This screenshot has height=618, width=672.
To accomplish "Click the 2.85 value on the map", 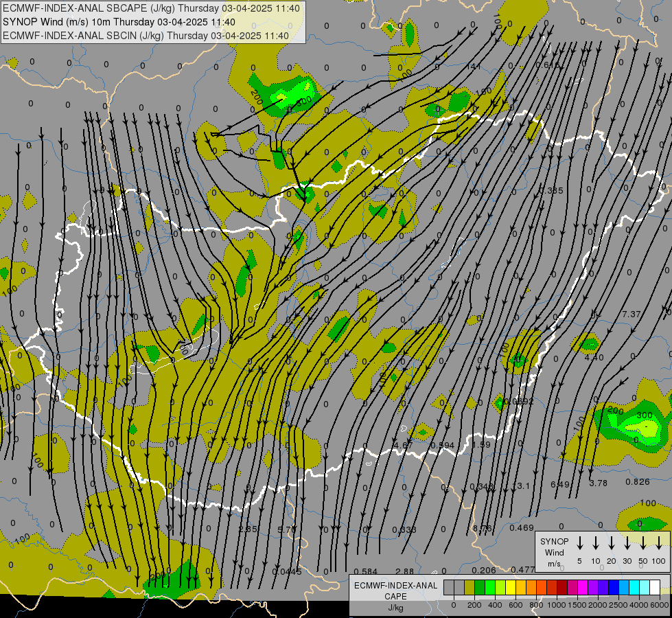I will [248, 529].
